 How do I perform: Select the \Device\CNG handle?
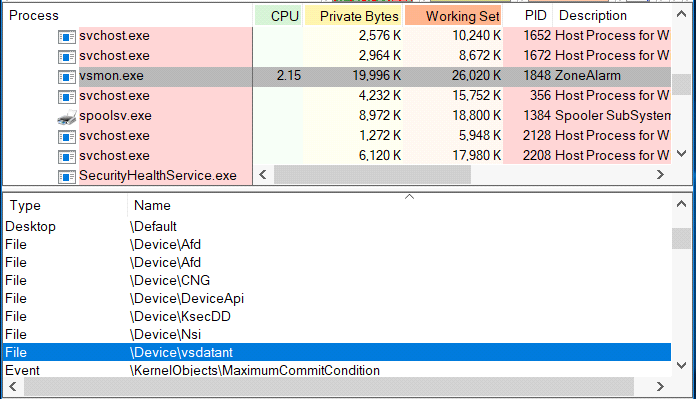(x=337, y=280)
